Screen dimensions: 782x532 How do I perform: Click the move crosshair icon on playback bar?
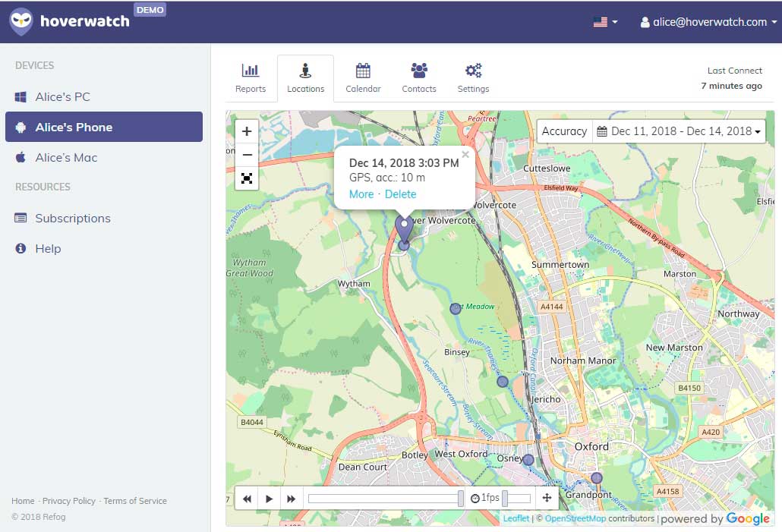coord(547,499)
